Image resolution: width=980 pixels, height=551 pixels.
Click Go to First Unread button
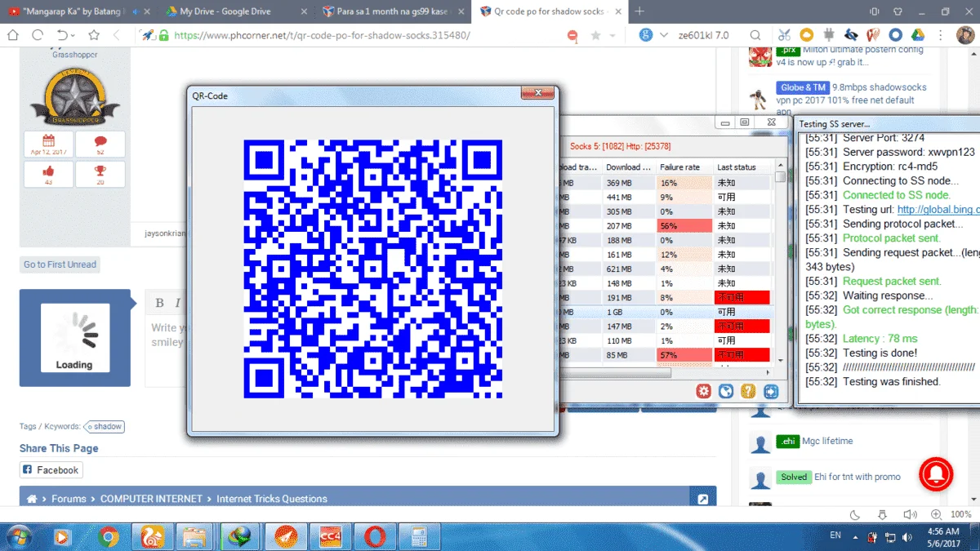point(60,264)
